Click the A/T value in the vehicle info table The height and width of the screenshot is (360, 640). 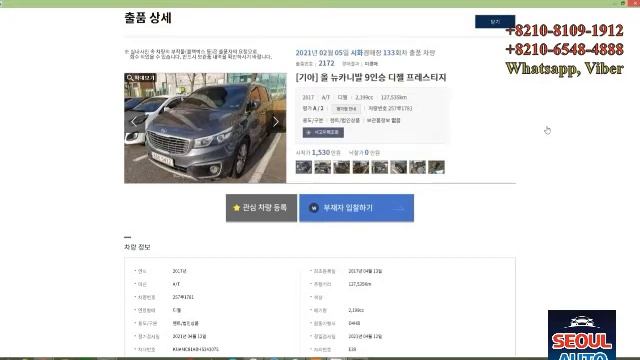coord(176,284)
